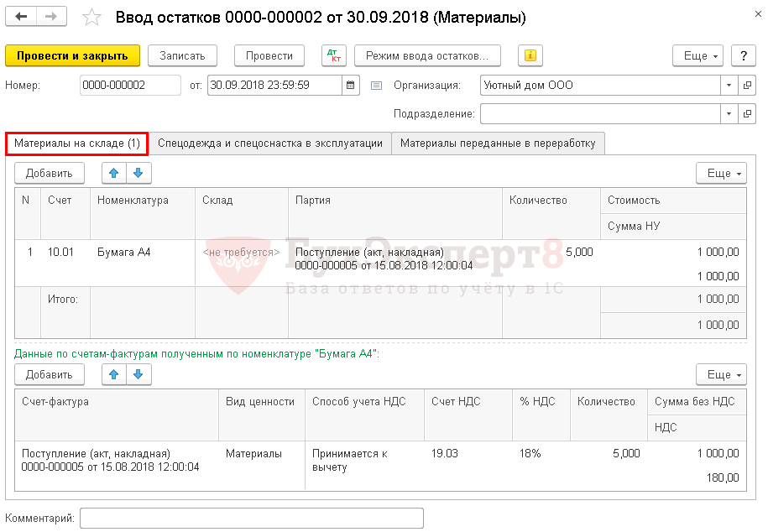Screen dimensions: 768x532
Task: Move row down in invoices table
Action: [x=138, y=374]
